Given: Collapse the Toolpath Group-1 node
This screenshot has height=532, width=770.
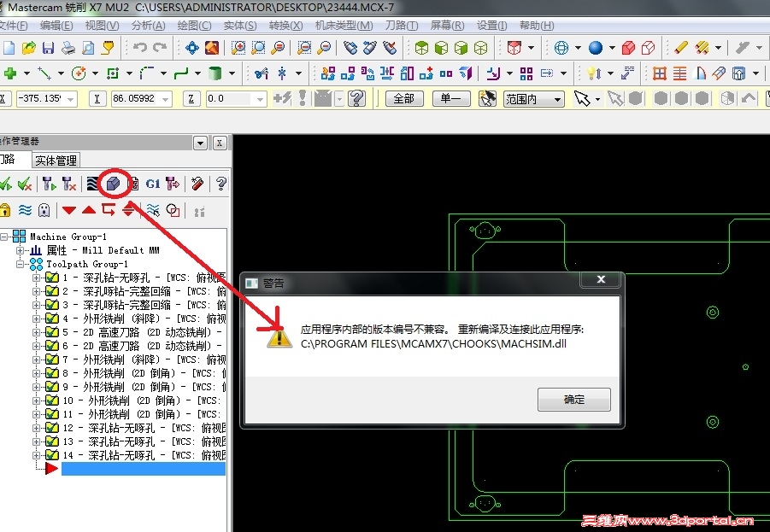Looking at the screenshot, I should 21,264.
